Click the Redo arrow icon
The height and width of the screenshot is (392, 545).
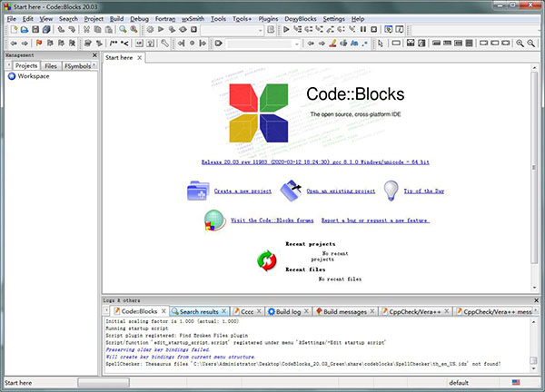pos(72,30)
